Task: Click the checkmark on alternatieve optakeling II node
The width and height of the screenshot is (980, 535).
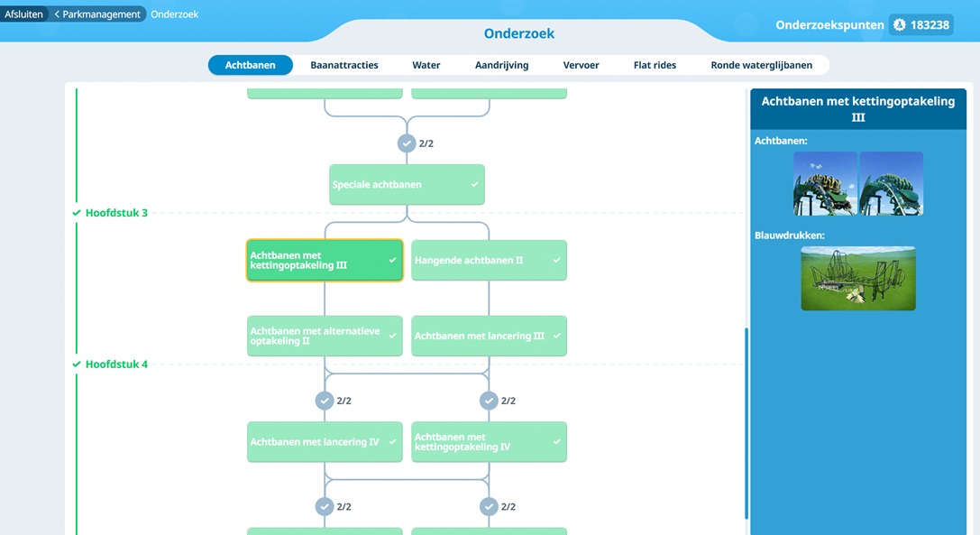Action: [x=392, y=336]
